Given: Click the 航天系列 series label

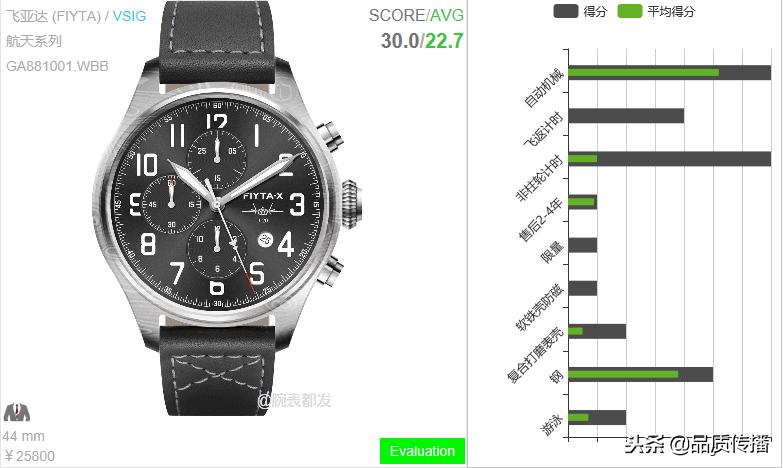Looking at the screenshot, I should coord(34,41).
